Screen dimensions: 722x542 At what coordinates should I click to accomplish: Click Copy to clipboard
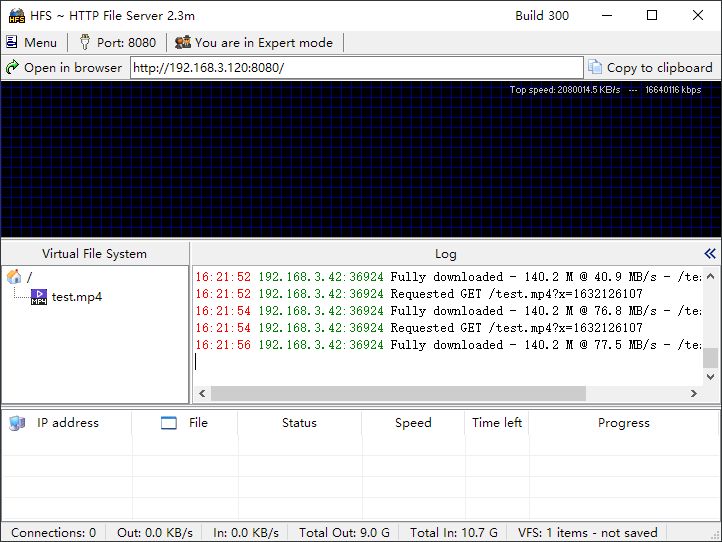[x=651, y=68]
